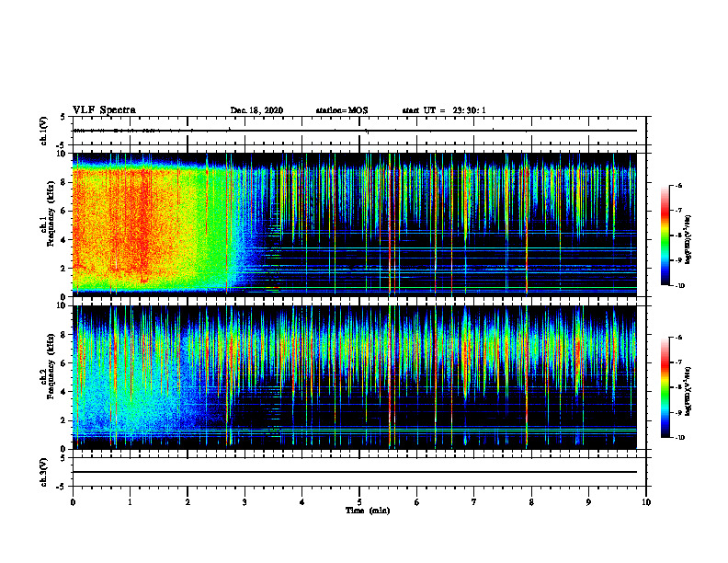Click the ch.1 colorbar "log(PSD)" units label
728x563 pixels.
coord(688,239)
